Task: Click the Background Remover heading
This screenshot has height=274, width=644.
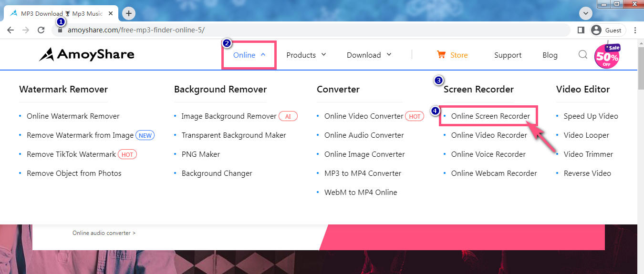Action: (x=220, y=89)
